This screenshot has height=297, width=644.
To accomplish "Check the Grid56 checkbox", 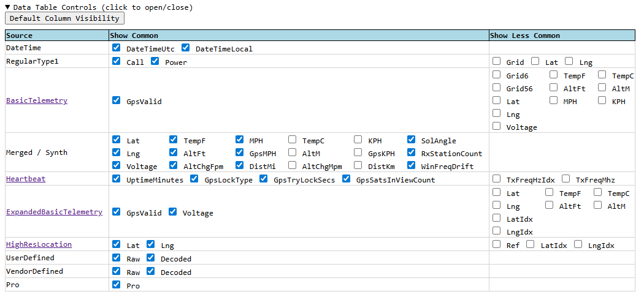I will 497,88.
